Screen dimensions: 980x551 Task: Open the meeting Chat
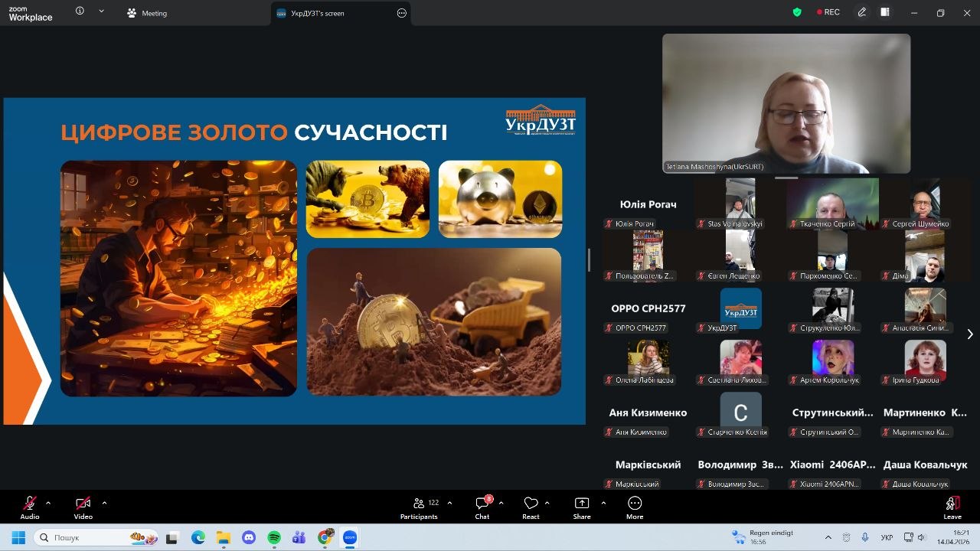tap(482, 501)
